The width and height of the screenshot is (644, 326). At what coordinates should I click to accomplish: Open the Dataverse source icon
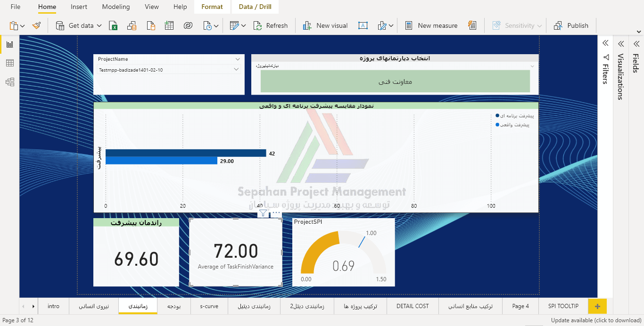click(x=188, y=25)
